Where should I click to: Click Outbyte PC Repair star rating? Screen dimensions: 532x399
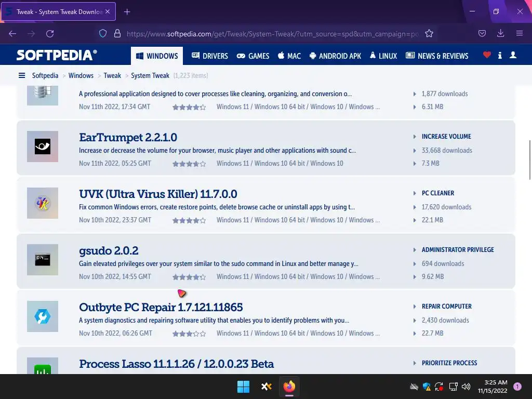click(189, 334)
